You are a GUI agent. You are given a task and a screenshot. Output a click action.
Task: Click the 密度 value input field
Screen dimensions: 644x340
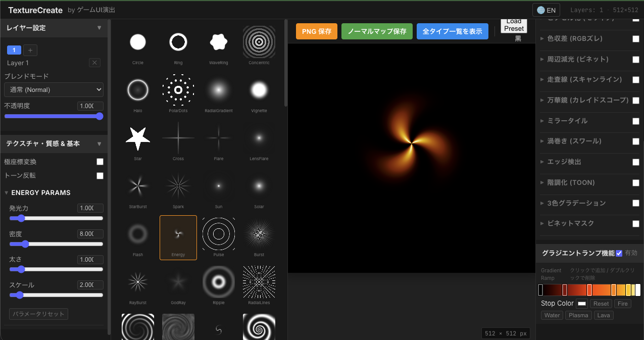coord(90,234)
